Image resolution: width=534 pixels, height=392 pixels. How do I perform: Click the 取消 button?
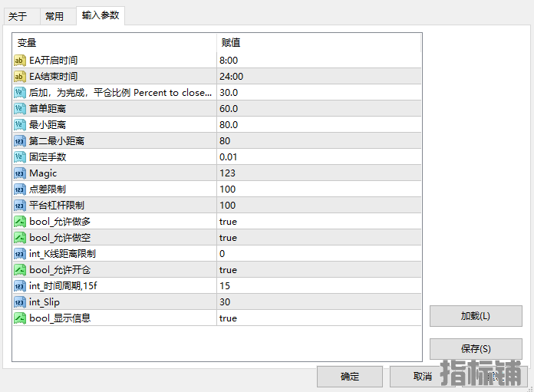[x=422, y=376]
